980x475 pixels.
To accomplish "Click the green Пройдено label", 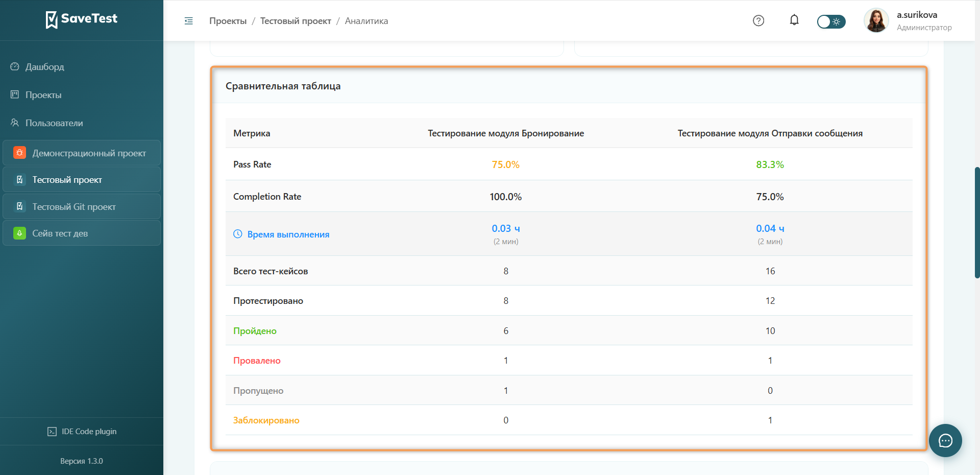I will click(x=255, y=331).
